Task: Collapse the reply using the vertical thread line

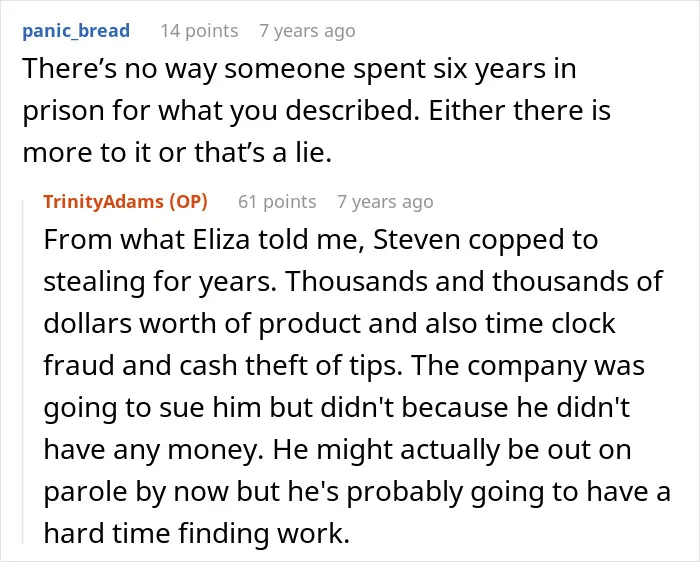Action: point(23,372)
